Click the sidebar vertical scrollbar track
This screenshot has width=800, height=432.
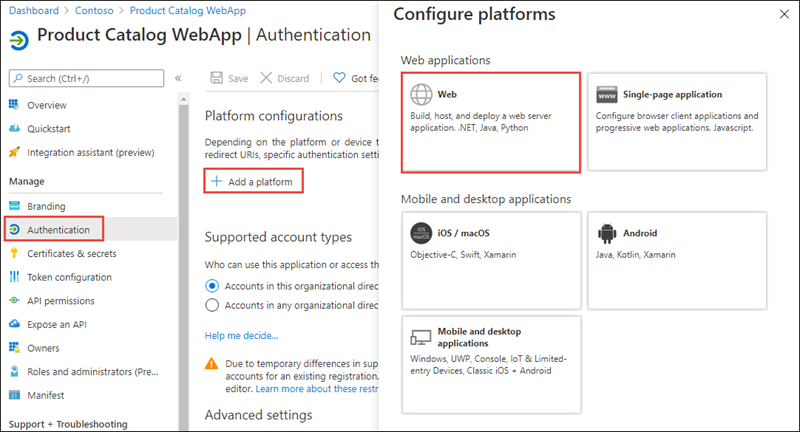(x=184, y=268)
